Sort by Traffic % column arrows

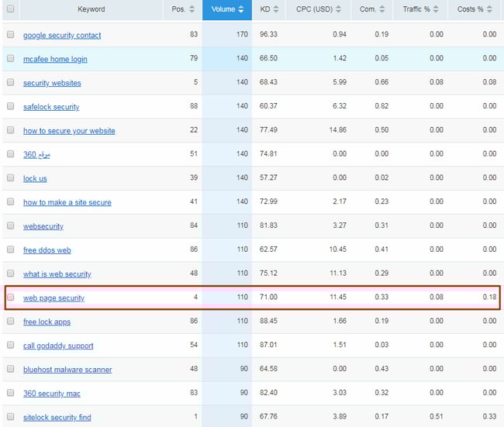(436, 9)
